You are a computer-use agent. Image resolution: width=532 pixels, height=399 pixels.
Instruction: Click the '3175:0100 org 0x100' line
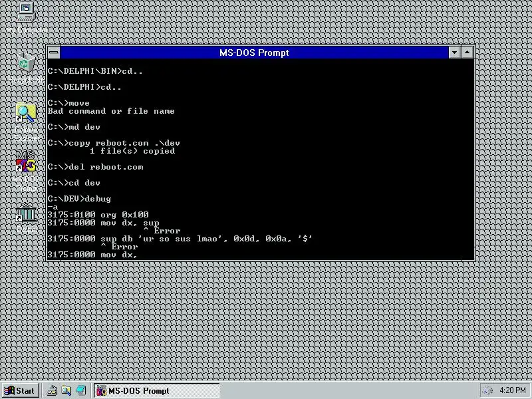pos(98,215)
